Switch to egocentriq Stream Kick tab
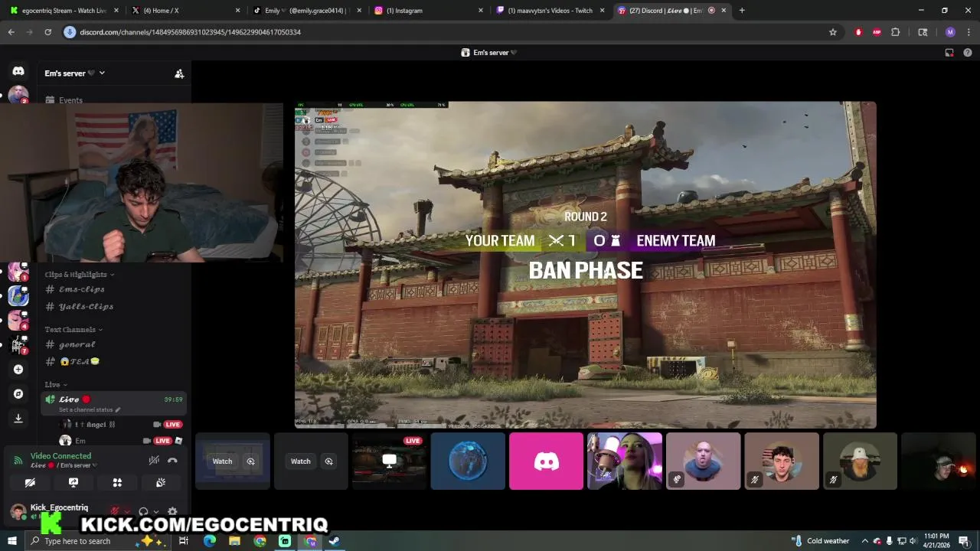 64,11
